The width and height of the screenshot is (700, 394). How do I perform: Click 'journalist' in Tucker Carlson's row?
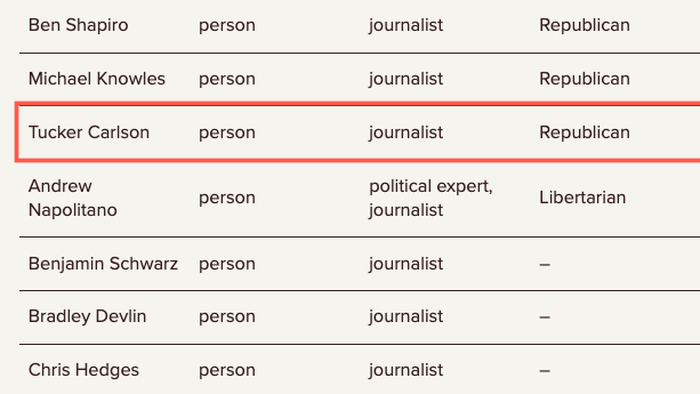pos(406,133)
